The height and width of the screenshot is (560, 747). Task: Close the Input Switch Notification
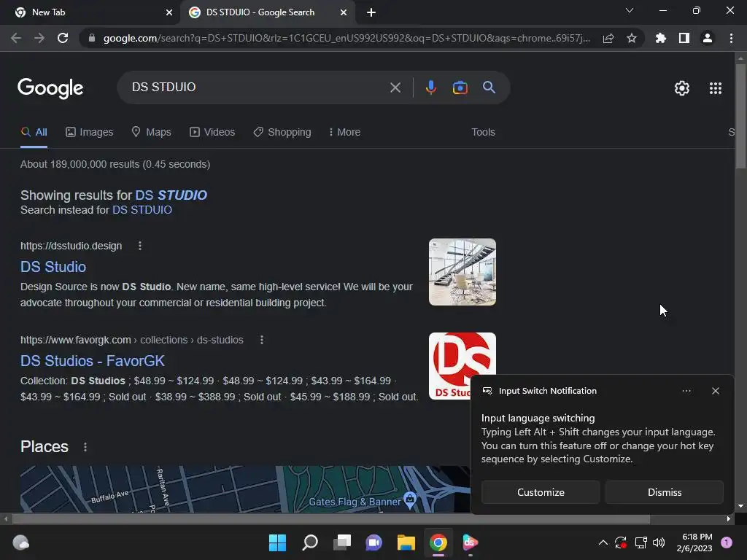pyautogui.click(x=716, y=391)
